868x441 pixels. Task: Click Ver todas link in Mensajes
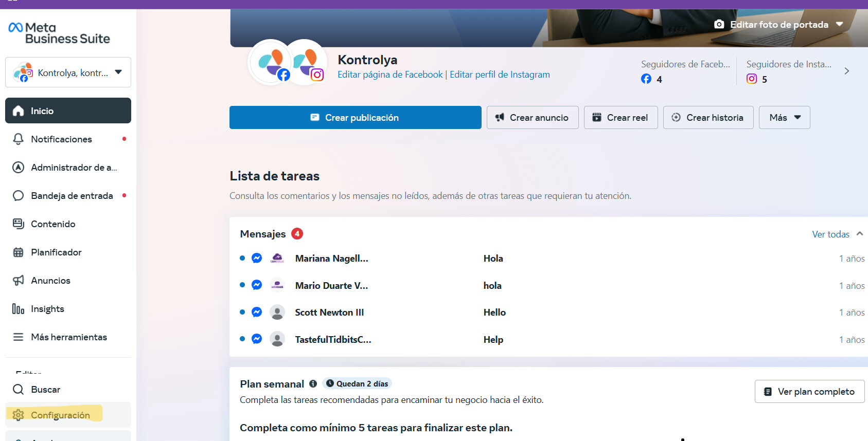[830, 234]
